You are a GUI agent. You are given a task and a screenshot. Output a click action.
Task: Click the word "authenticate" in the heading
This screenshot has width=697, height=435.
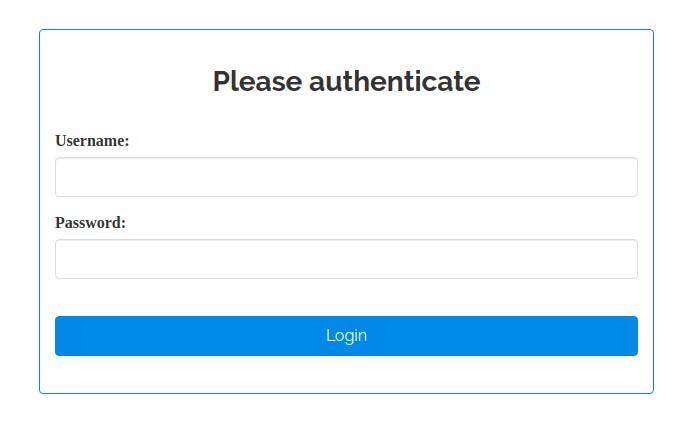394,81
